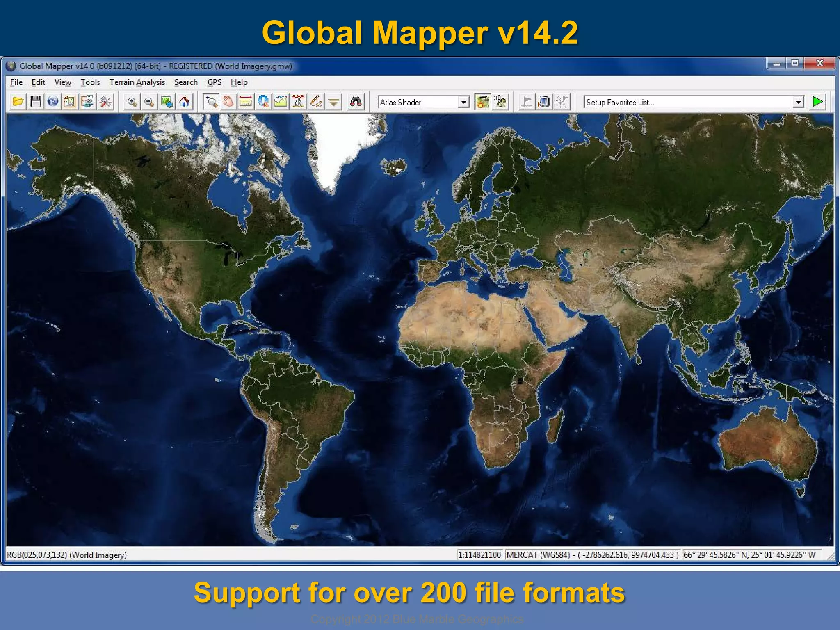Open online data with the globe icon

point(53,102)
